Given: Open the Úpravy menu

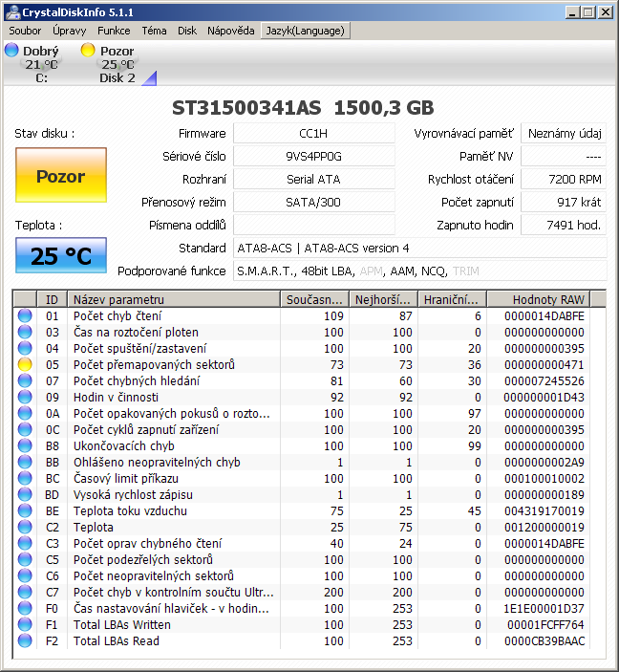Looking at the screenshot, I should click(70, 31).
